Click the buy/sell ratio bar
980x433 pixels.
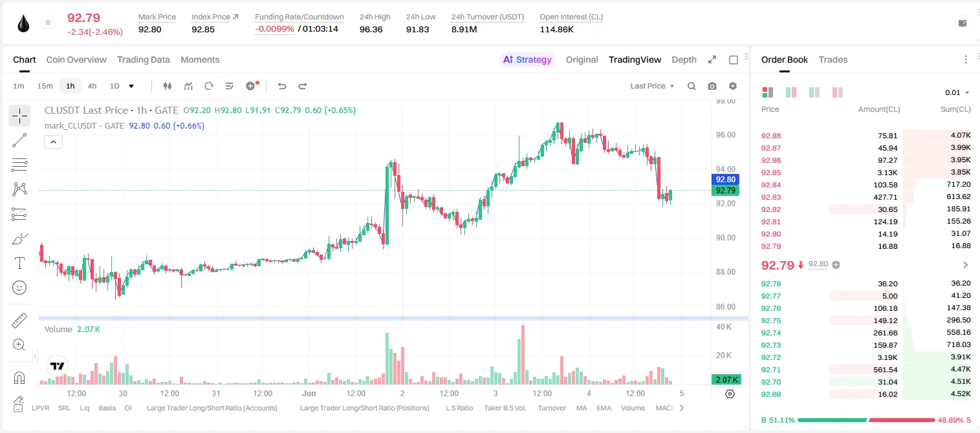click(x=867, y=420)
